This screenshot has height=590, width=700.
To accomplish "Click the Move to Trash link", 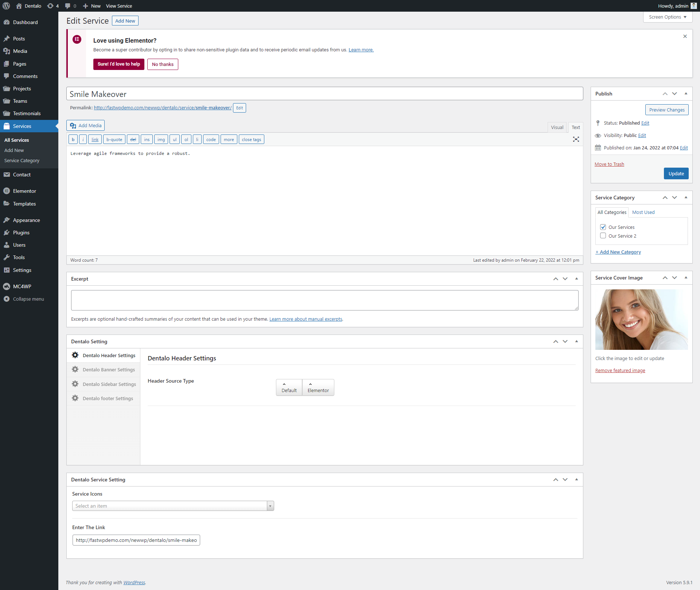I will pyautogui.click(x=609, y=164).
